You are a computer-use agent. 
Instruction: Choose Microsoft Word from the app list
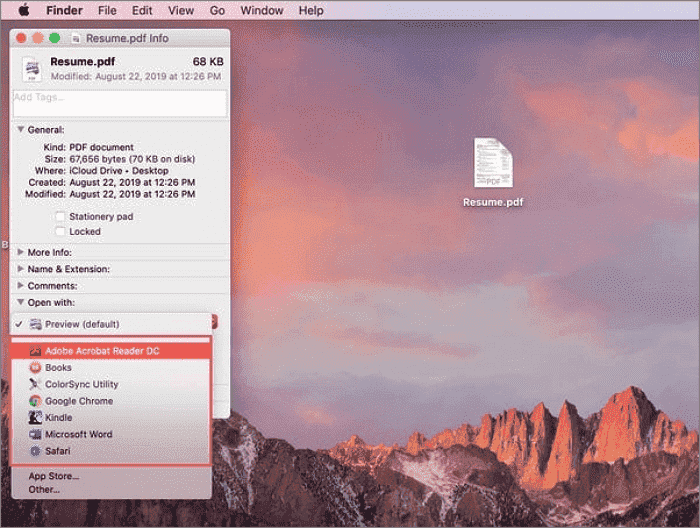click(111, 434)
